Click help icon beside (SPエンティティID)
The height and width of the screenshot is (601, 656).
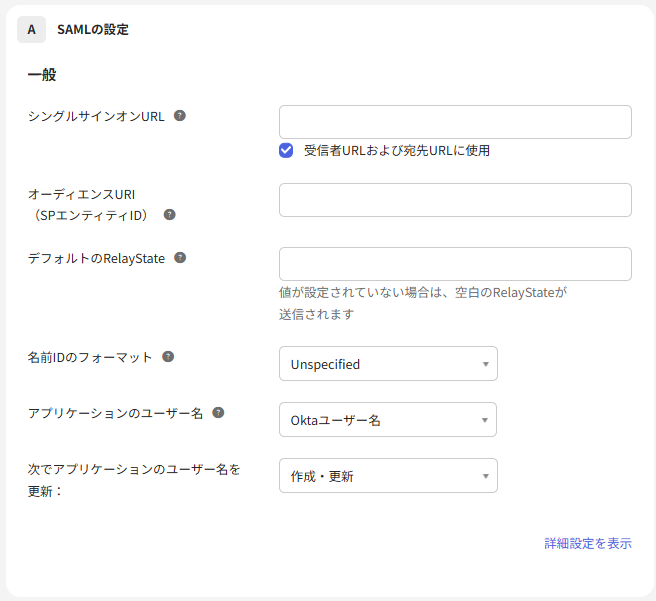click(x=169, y=215)
